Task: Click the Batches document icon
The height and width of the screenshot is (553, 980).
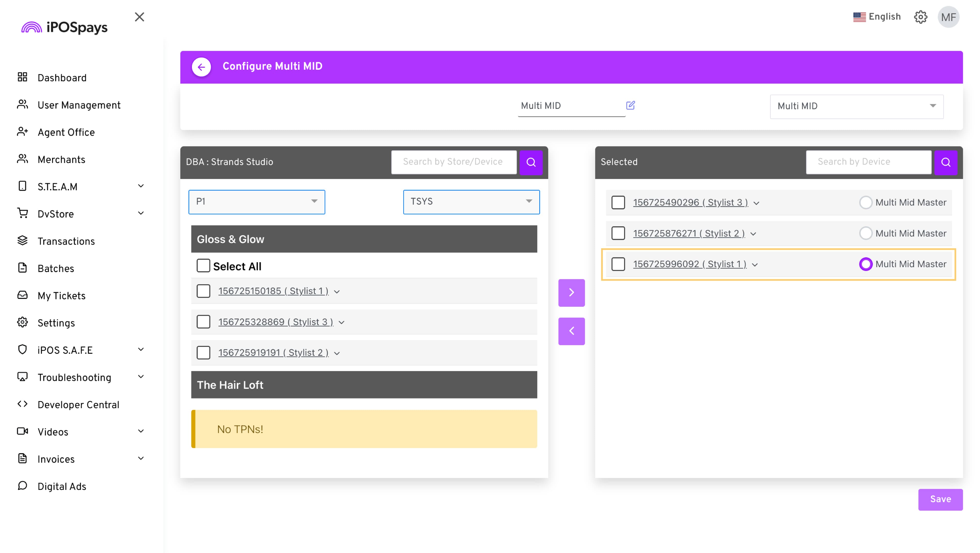Action: 22,268
